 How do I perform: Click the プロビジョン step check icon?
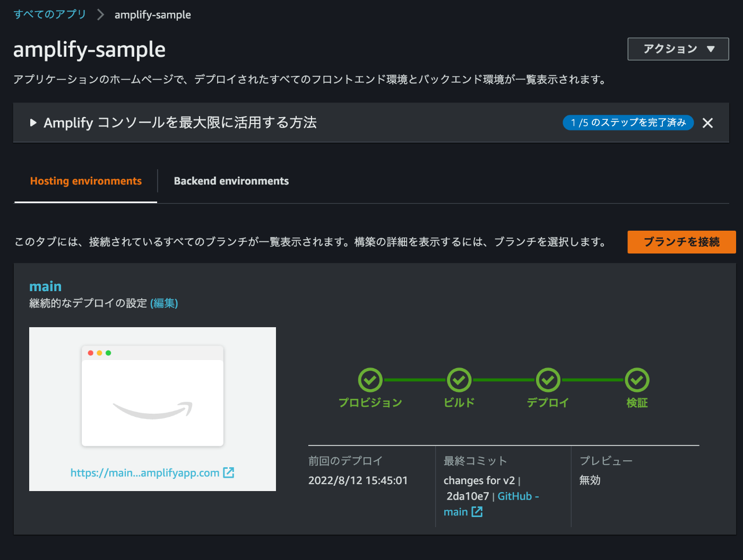(x=370, y=380)
